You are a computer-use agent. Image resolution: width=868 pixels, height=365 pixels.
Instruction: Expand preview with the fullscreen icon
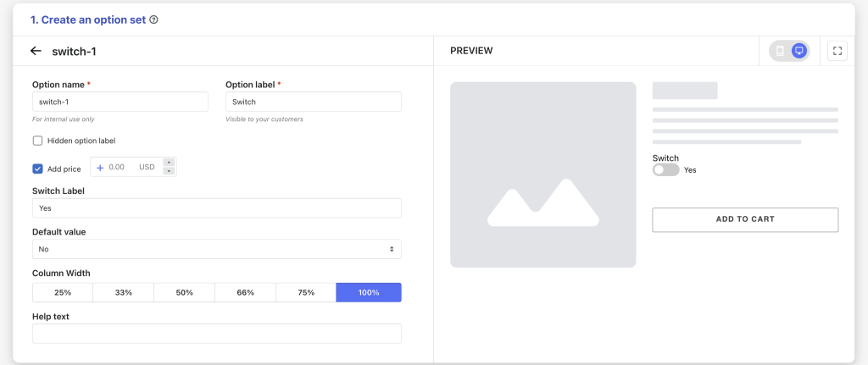pos(837,51)
